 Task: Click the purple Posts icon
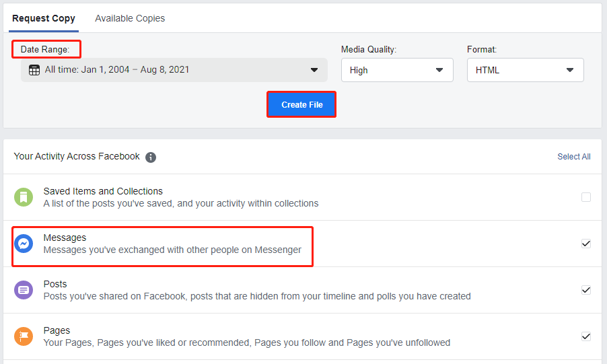(24, 290)
